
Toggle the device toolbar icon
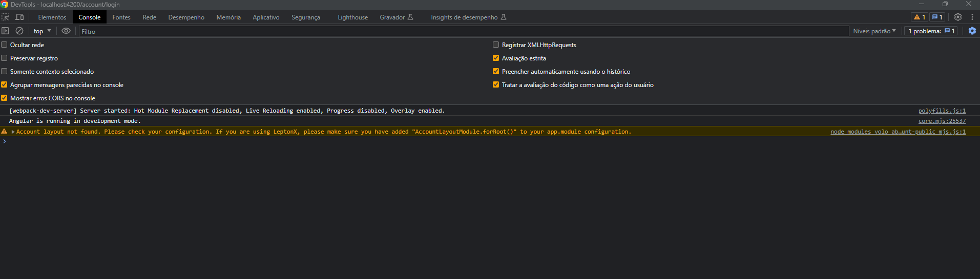click(x=19, y=17)
